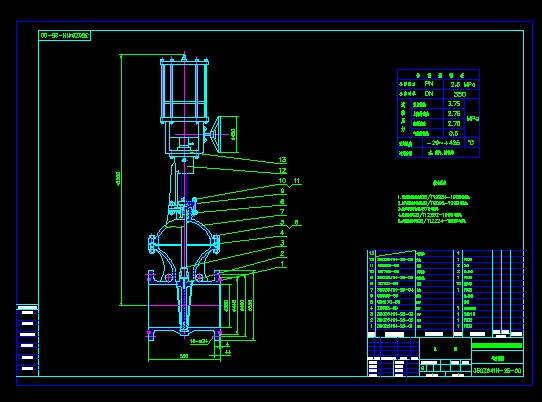Select the parts list row numbered 7
Viewport: 542px width, 402px height.
[x=445, y=290]
